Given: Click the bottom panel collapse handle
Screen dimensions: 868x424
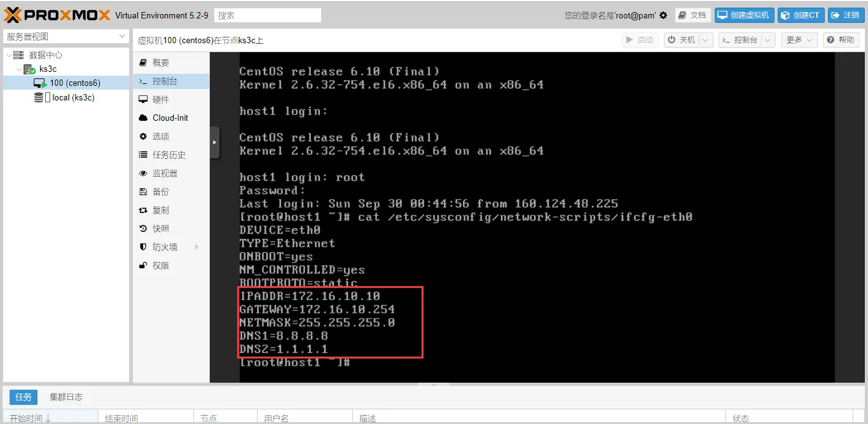Looking at the screenshot, I should tap(434, 384).
